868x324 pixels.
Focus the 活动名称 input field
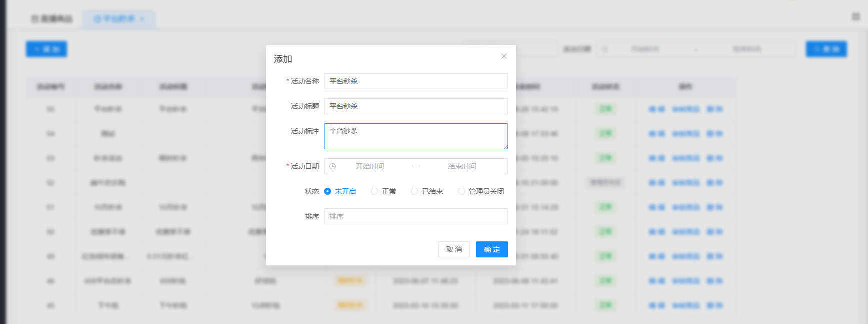(x=415, y=81)
